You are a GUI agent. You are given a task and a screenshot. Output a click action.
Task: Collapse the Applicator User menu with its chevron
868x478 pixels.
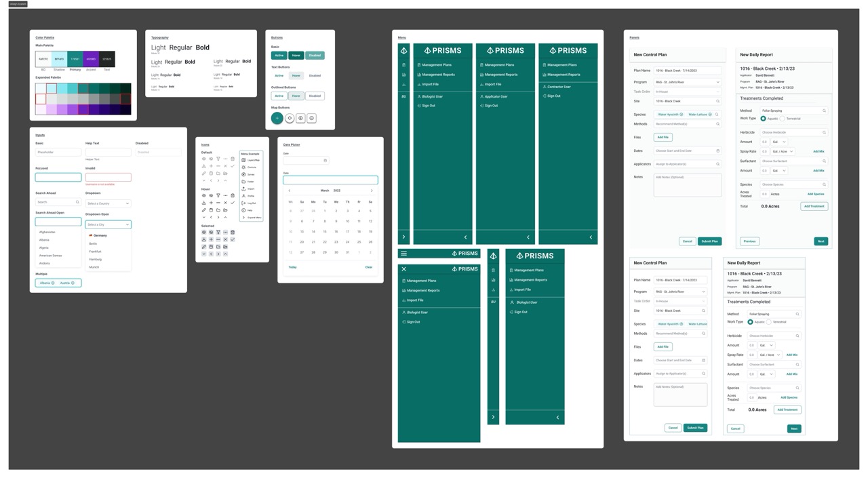(528, 237)
